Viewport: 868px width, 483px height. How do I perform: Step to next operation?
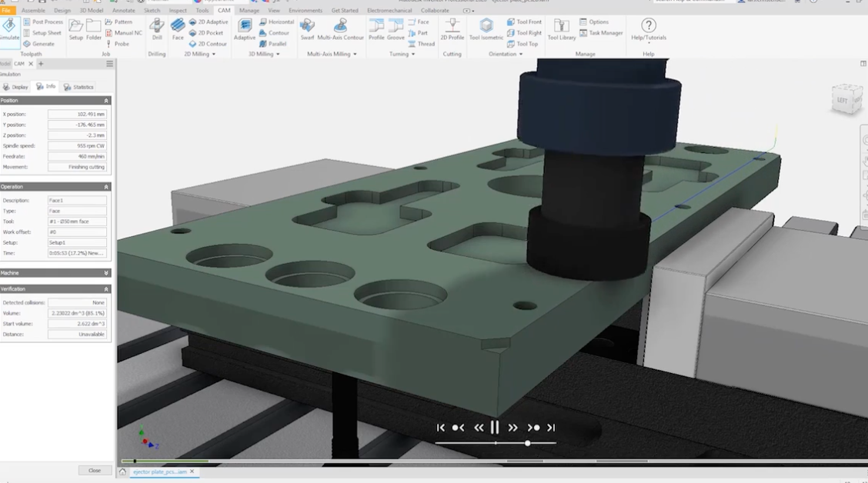[533, 428]
